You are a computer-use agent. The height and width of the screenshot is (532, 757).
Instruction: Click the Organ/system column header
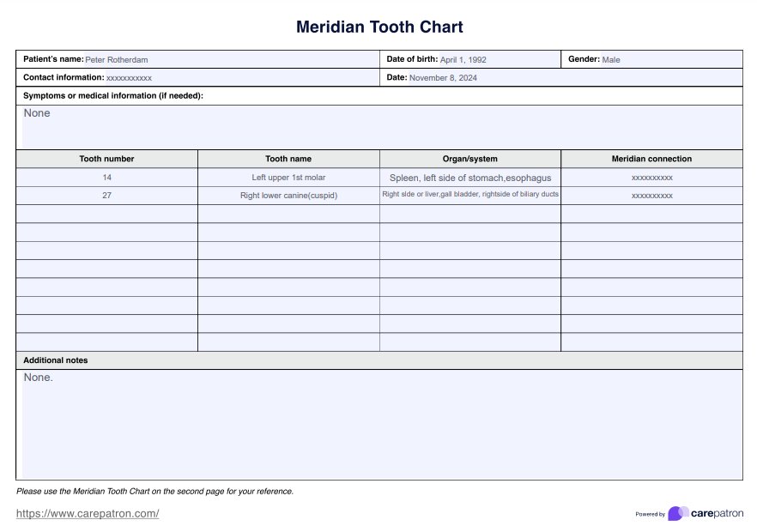470,159
